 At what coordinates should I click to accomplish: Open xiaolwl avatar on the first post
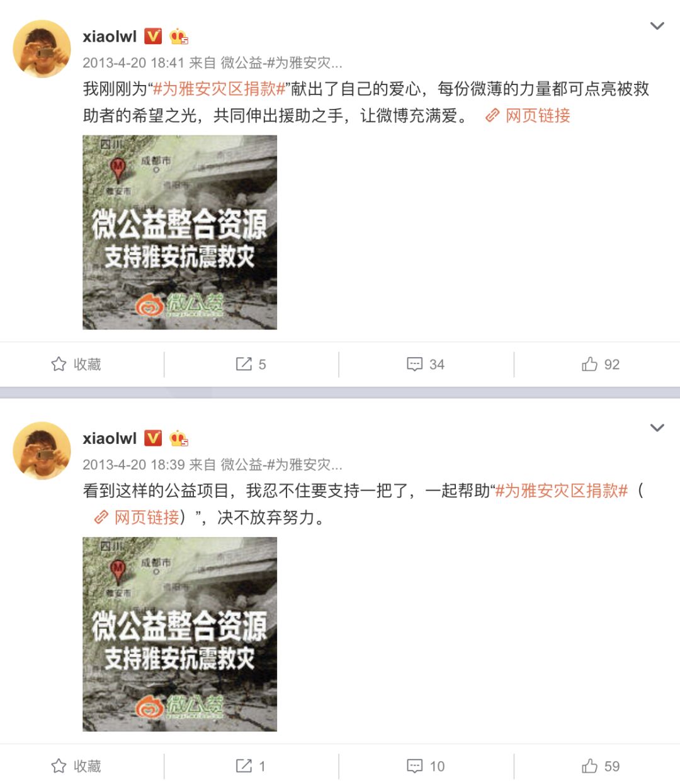click(x=42, y=49)
